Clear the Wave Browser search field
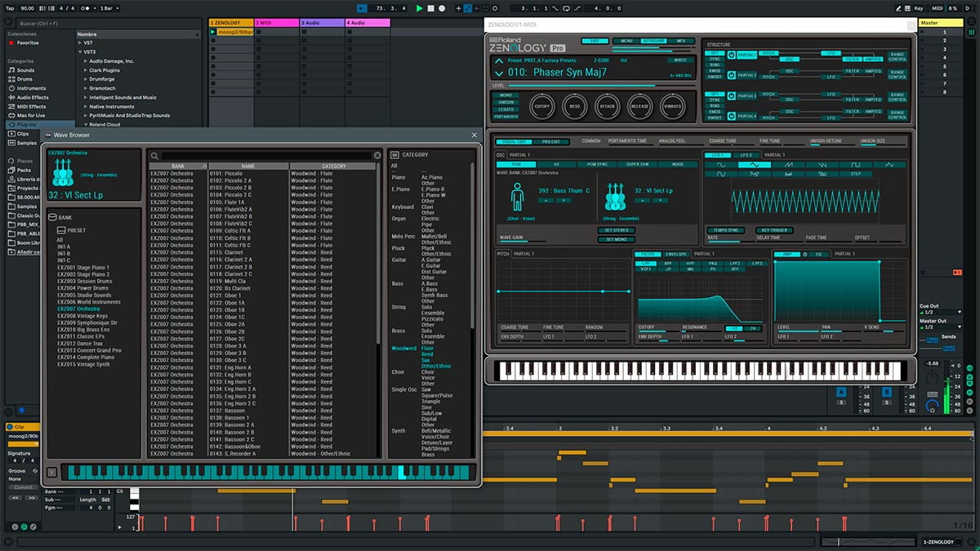 377,155
